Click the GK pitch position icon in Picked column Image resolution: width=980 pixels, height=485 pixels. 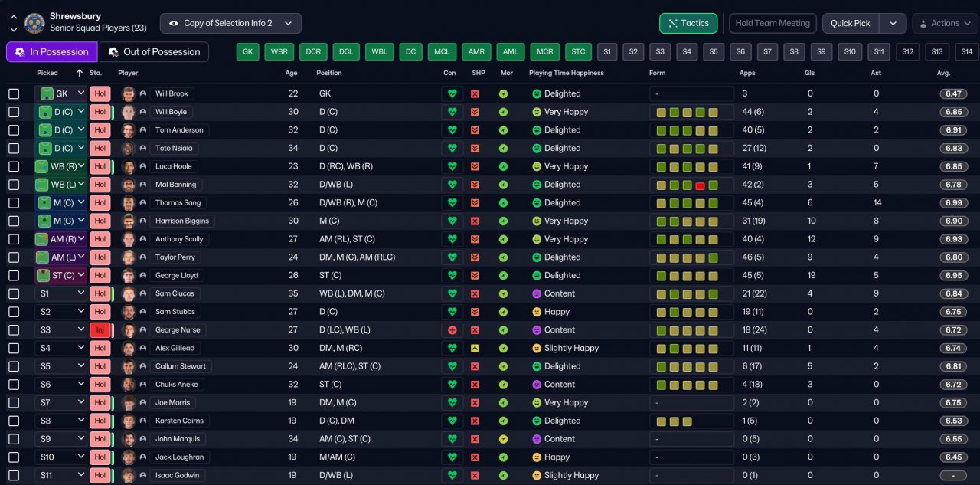tap(47, 93)
